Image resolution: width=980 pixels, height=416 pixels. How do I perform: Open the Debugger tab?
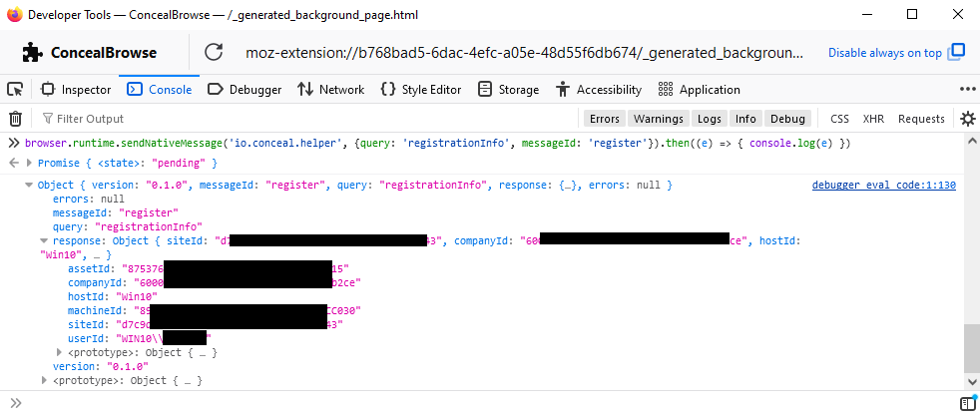245,90
